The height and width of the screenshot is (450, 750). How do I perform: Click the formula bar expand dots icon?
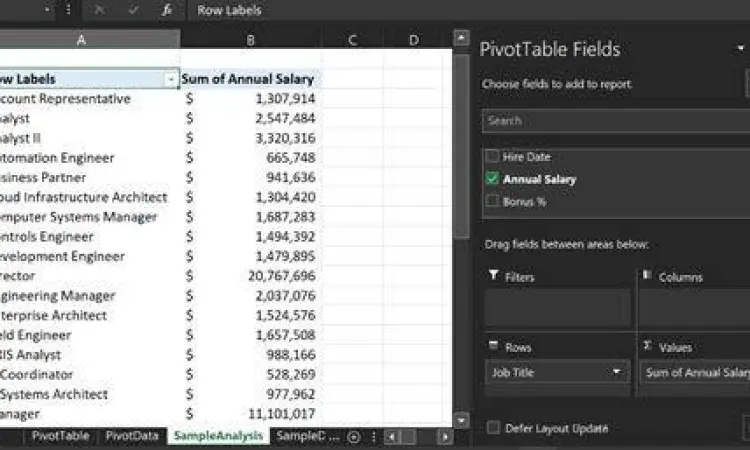[x=68, y=10]
